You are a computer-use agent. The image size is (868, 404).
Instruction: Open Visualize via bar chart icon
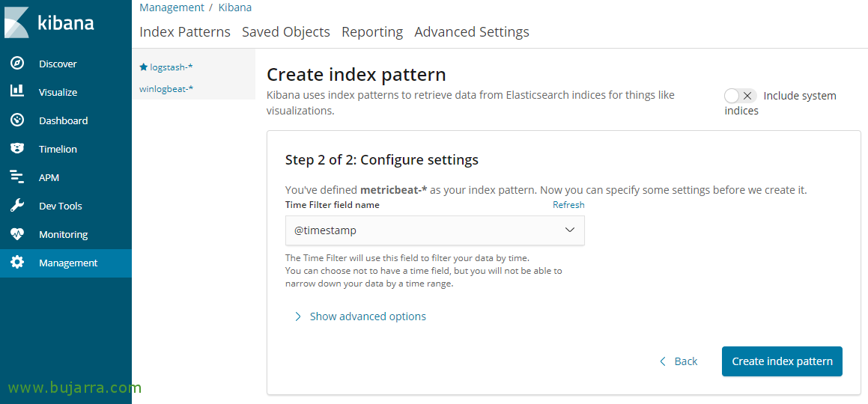tap(17, 92)
